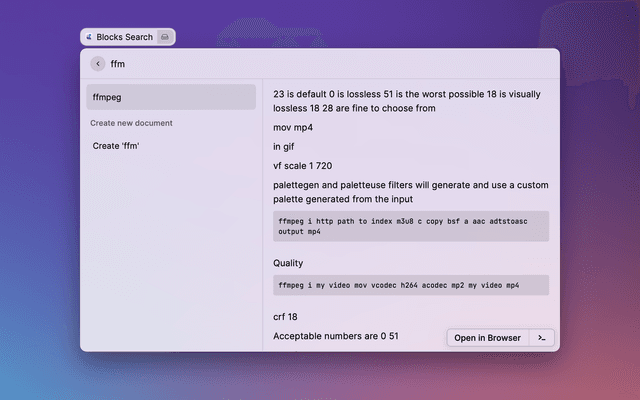Image resolution: width=640 pixels, height=400 pixels.
Task: Focus the search field containing 'ffm'
Action: click(x=300, y=64)
